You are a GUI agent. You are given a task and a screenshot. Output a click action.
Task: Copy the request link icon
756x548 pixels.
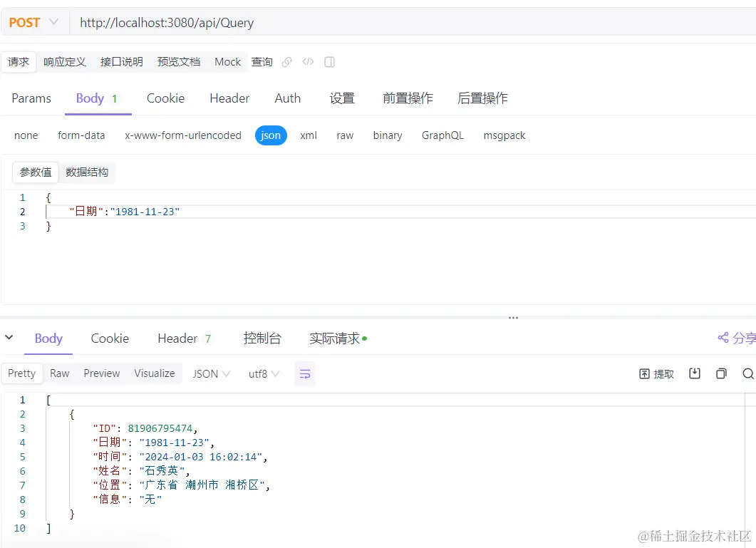tap(287, 62)
